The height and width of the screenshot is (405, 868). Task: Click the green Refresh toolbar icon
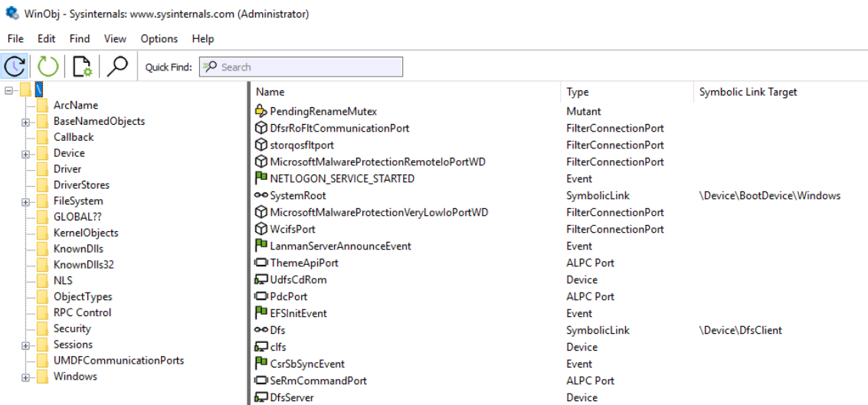47,67
